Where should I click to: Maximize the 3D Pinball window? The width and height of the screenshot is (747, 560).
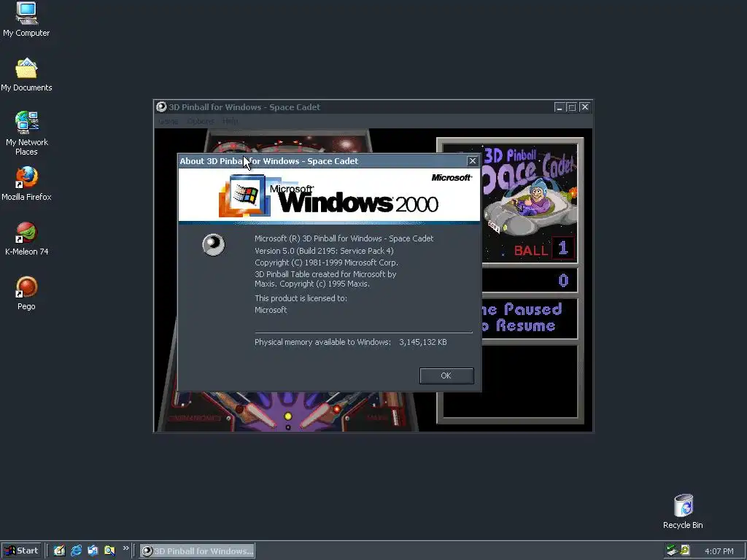pos(572,107)
